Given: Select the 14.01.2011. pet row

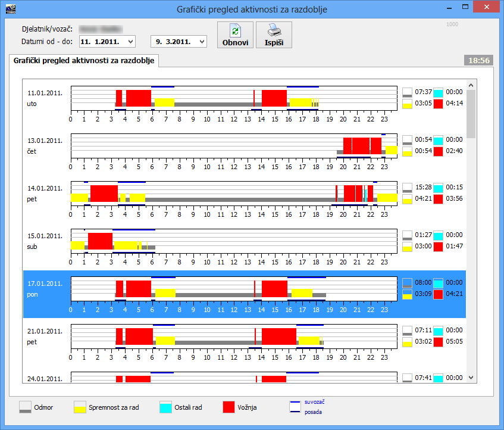Looking at the screenshot, I should [x=245, y=199].
